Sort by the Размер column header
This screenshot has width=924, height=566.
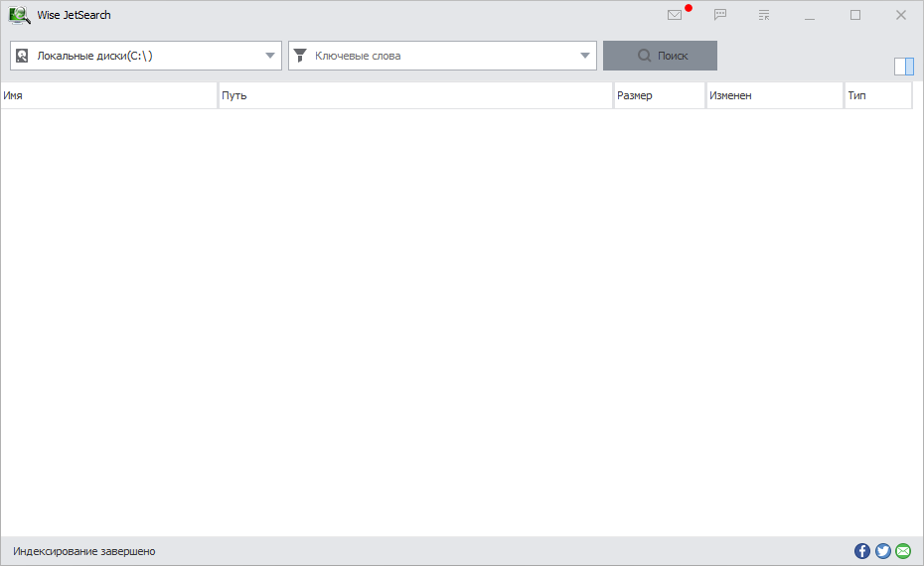coord(660,95)
